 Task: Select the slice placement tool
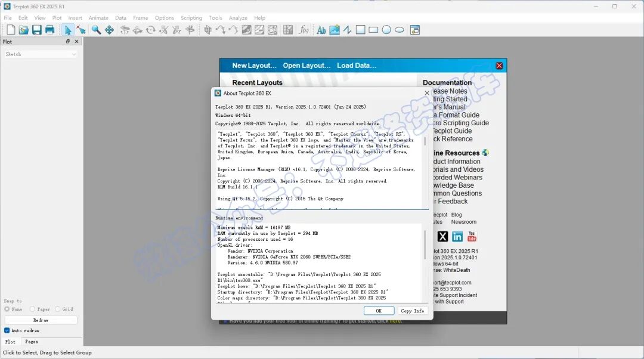tap(208, 30)
